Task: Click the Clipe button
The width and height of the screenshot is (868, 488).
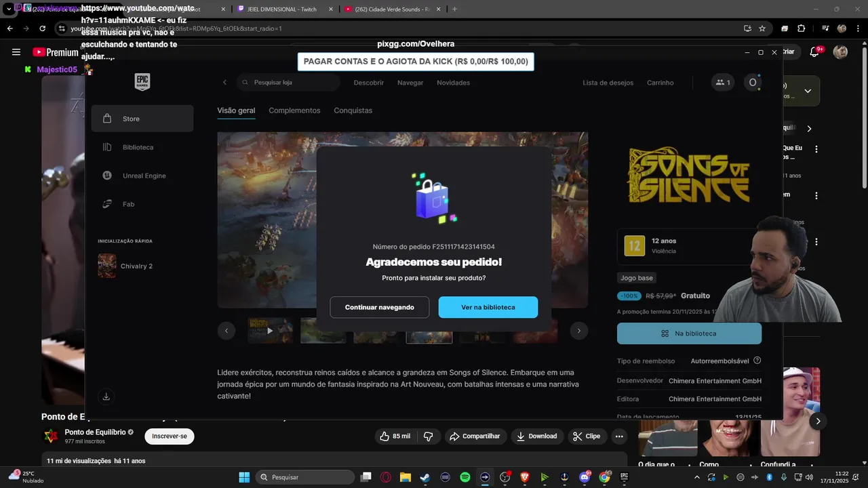Action: pos(587,436)
